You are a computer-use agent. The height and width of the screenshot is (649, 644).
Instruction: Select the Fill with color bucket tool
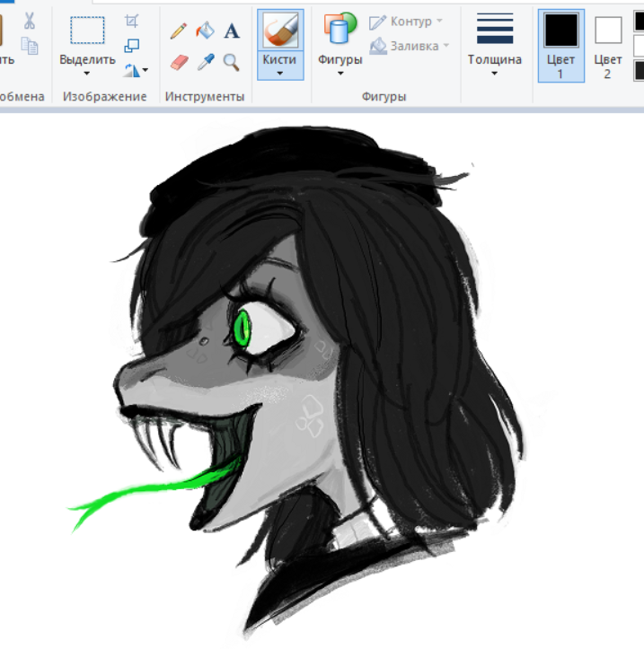pos(205,31)
